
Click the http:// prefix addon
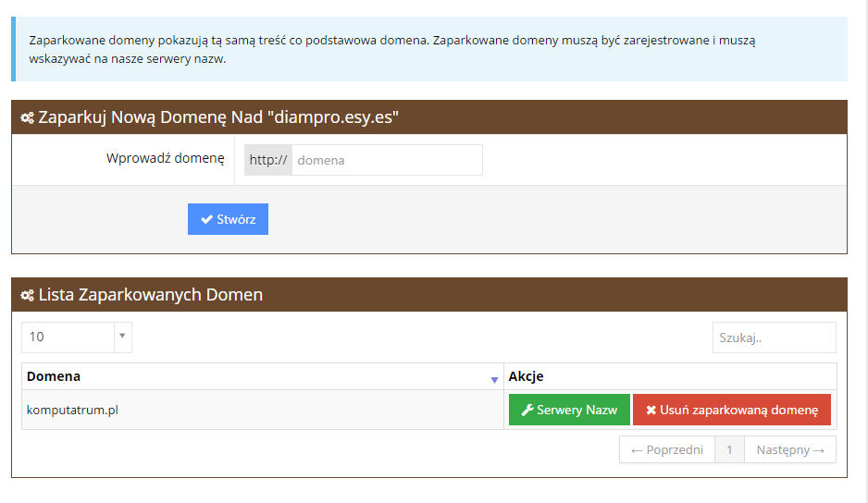point(268,160)
